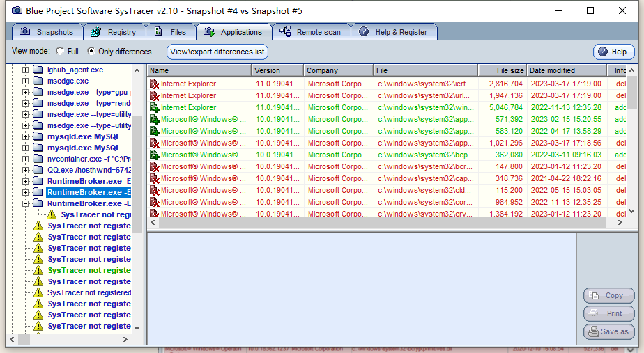This screenshot has height=353, width=644.
Task: Select the Applications tab
Action: coord(233,32)
